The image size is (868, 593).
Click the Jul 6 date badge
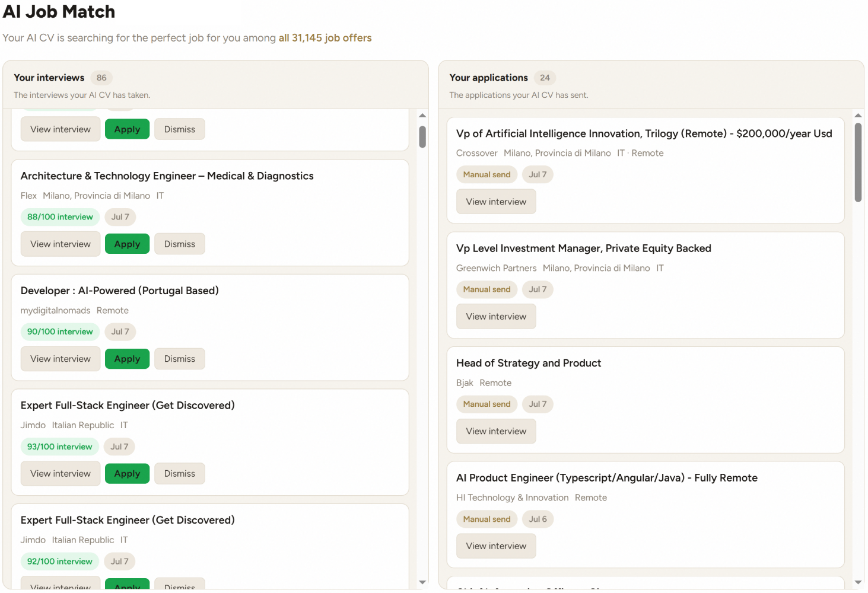[538, 519]
